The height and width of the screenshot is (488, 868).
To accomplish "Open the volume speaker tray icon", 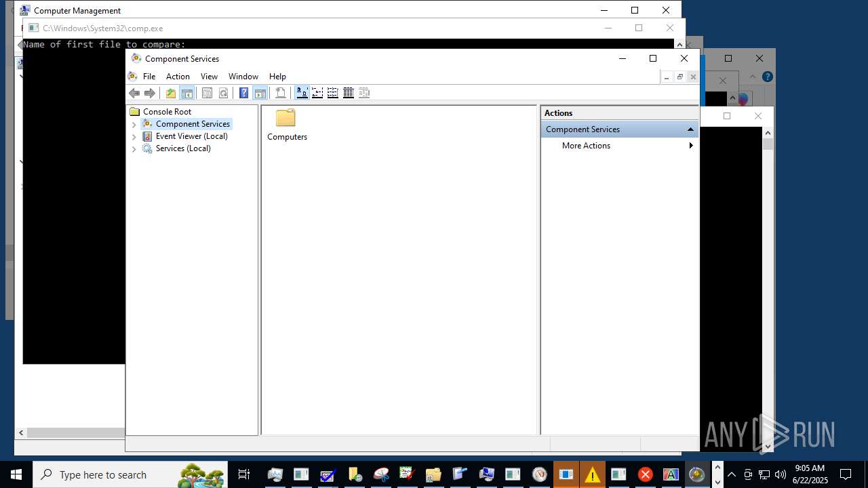I will pos(781,474).
